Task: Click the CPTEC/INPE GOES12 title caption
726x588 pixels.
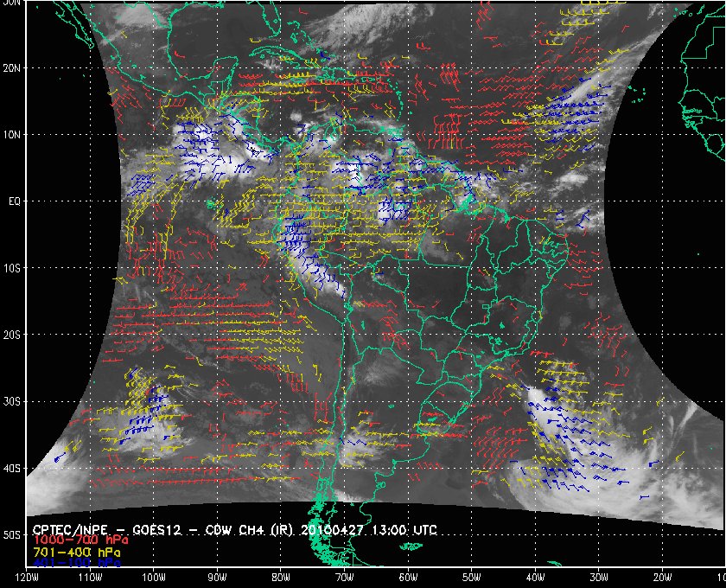Action: 235,529
